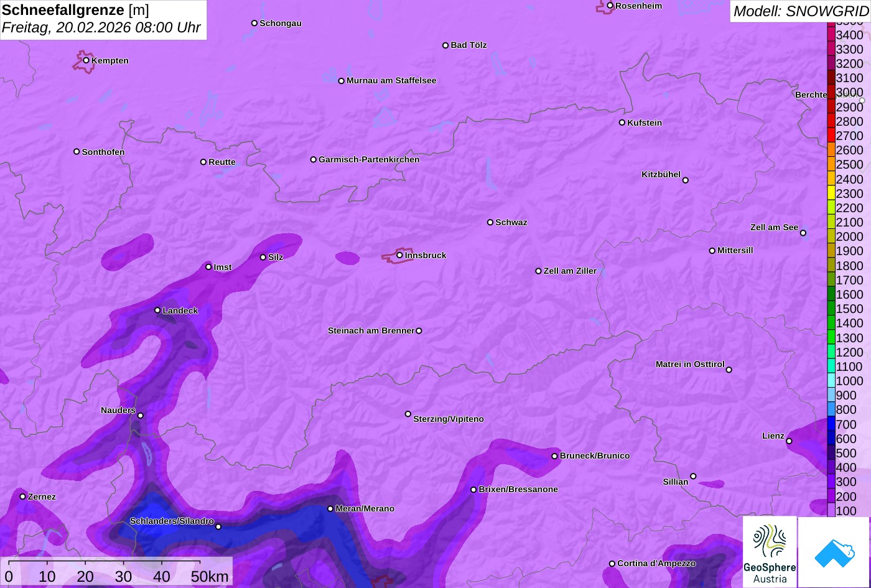
Task: Click the 1500 m green legend swatch
Action: pyautogui.click(x=831, y=309)
